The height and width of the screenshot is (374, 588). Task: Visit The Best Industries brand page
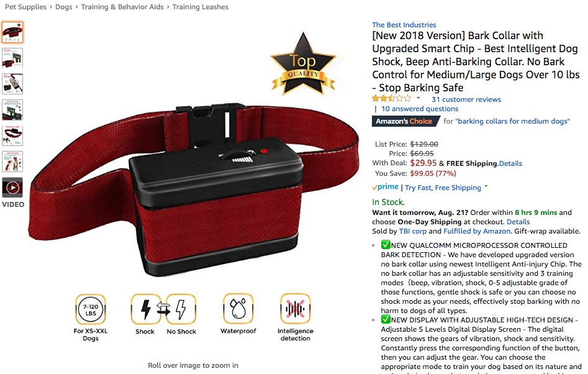coord(404,25)
